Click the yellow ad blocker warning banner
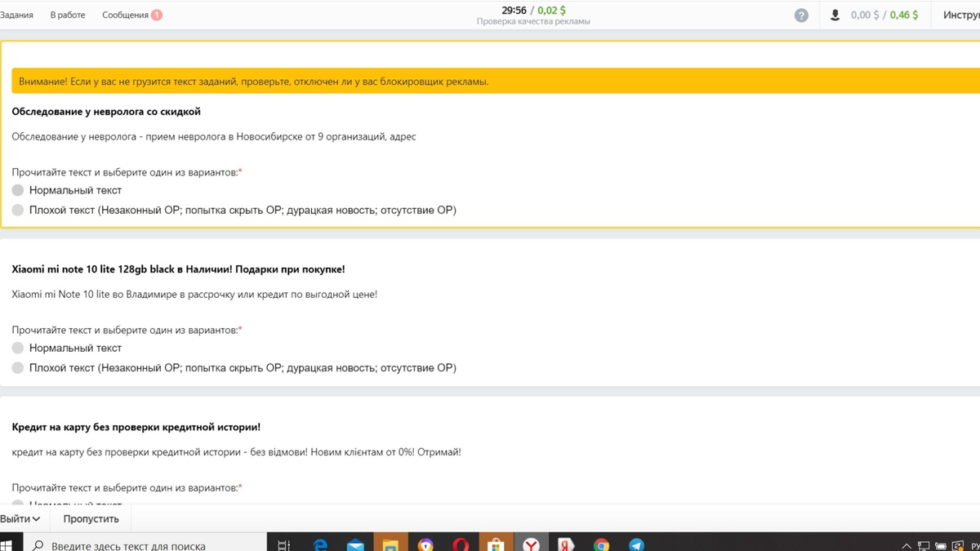The height and width of the screenshot is (551, 980). [x=496, y=81]
